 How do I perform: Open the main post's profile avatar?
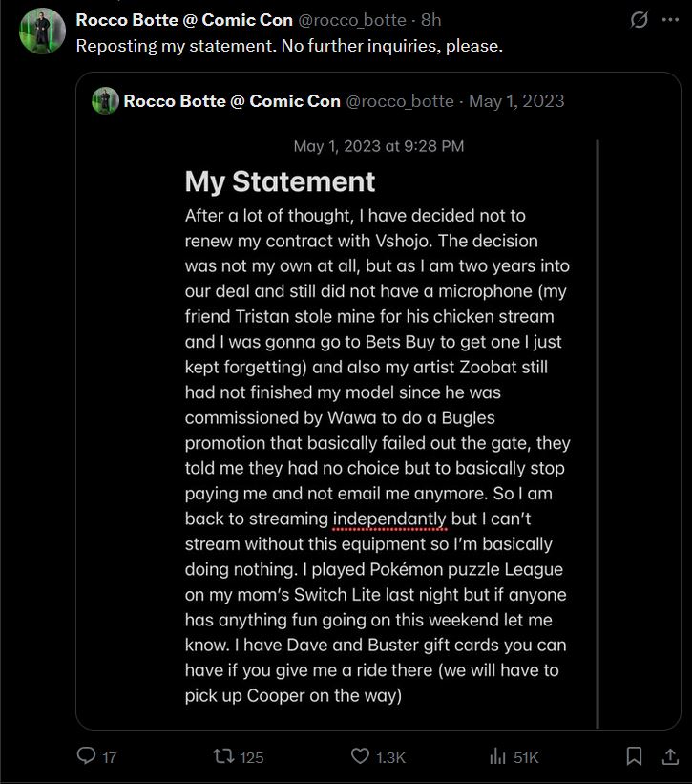click(42, 32)
